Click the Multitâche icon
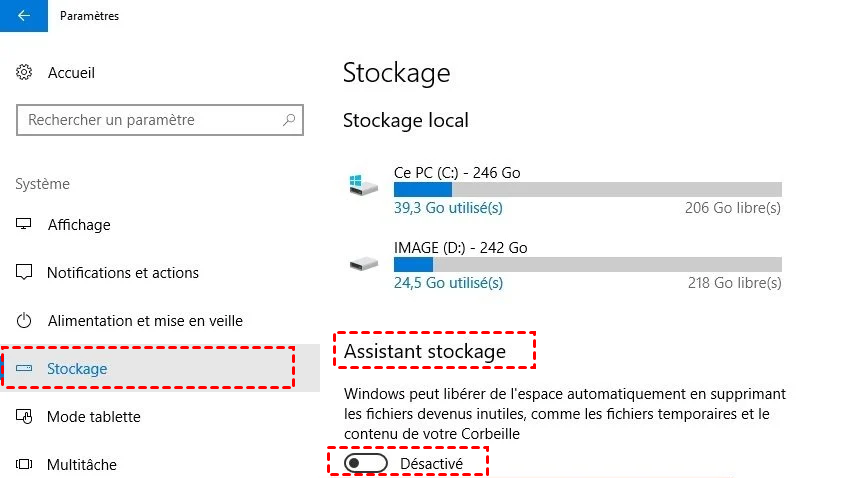 25,465
